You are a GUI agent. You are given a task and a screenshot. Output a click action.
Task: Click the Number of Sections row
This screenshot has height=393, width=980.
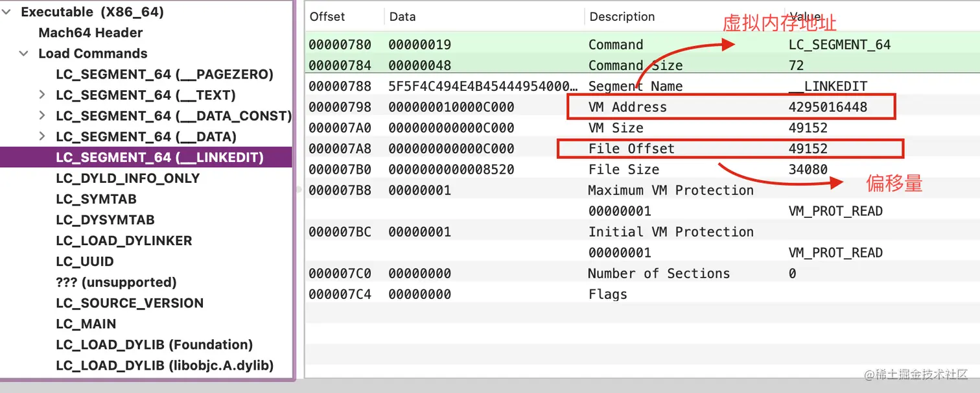coord(642,272)
